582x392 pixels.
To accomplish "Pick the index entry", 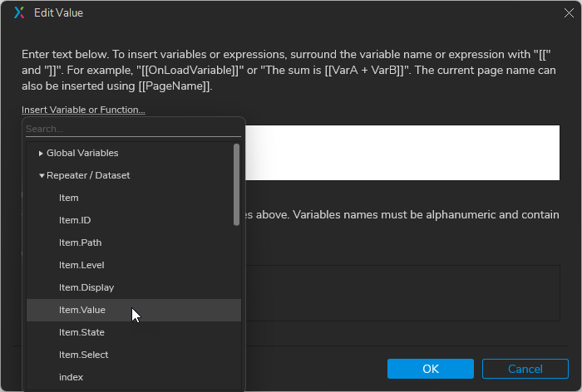I will tap(71, 377).
